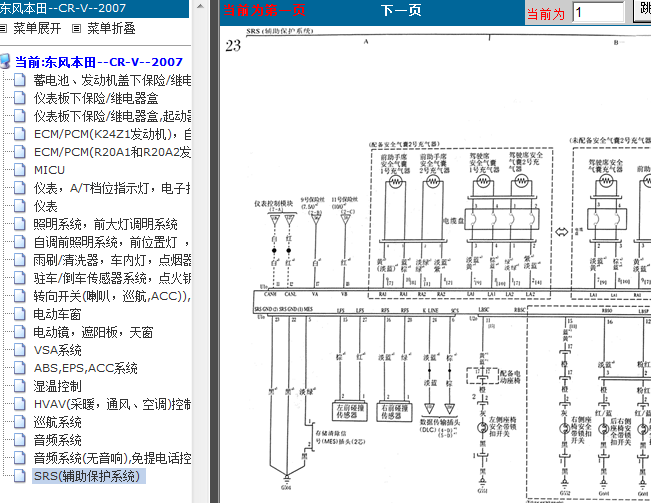
Task: Open VSA系统 diagram
Action: pyautogui.click(x=58, y=350)
